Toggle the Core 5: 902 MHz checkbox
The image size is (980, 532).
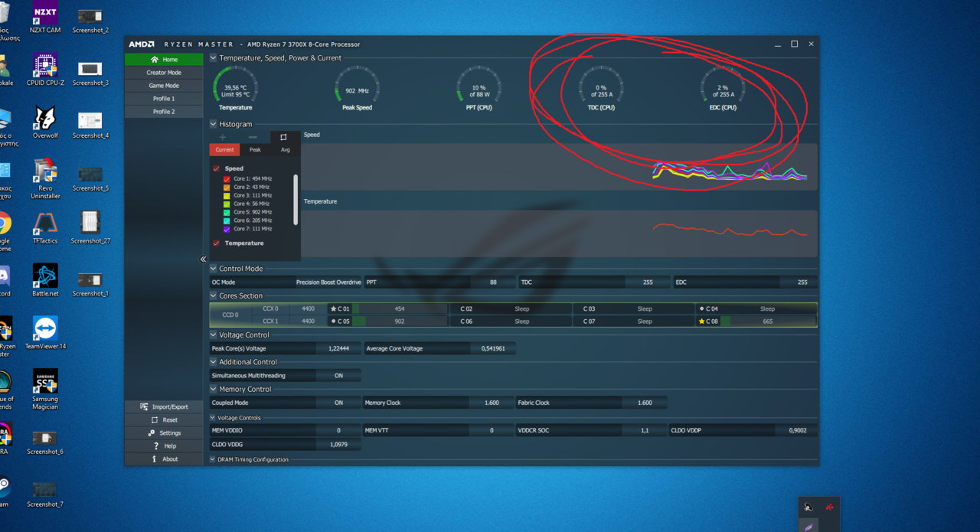(x=227, y=213)
